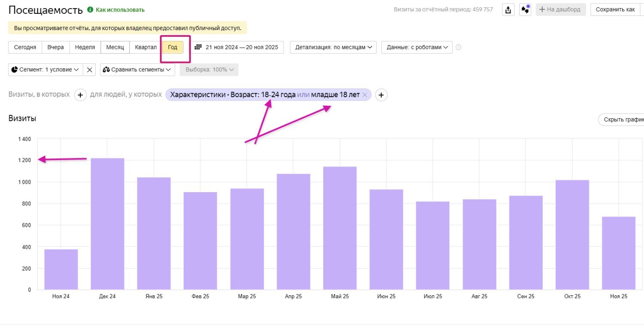Click the Дек 24 chart bar
The image size is (644, 325).
pos(107,224)
